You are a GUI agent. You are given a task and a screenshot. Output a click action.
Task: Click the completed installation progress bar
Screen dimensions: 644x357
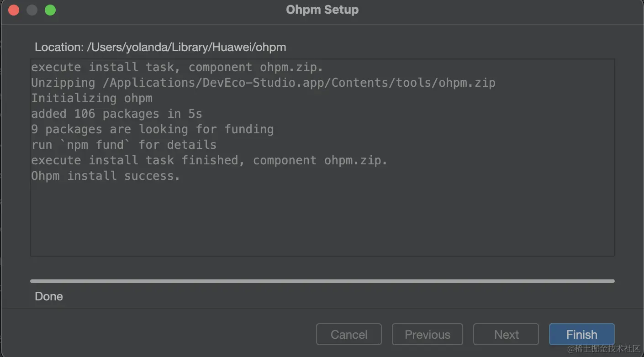coord(322,281)
